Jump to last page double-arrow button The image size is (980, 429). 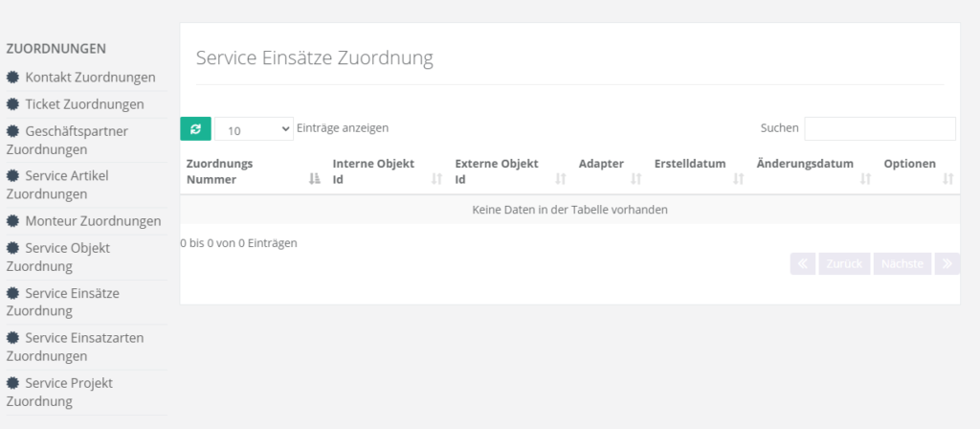tap(947, 264)
